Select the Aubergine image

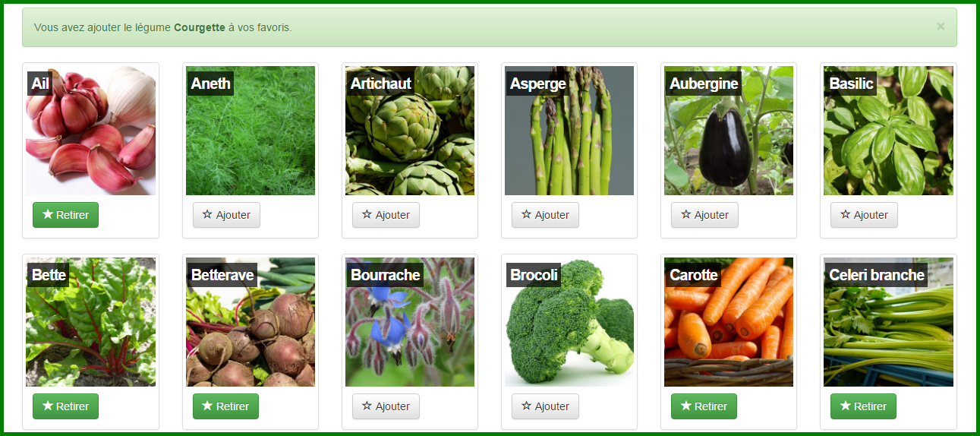[x=729, y=131]
